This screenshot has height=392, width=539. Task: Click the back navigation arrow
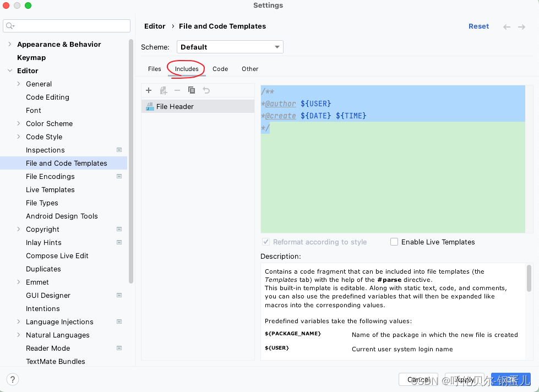click(507, 27)
